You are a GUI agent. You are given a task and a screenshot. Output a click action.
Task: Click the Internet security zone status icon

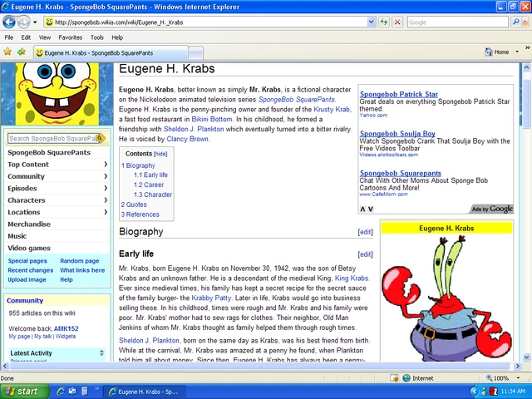[x=406, y=378]
